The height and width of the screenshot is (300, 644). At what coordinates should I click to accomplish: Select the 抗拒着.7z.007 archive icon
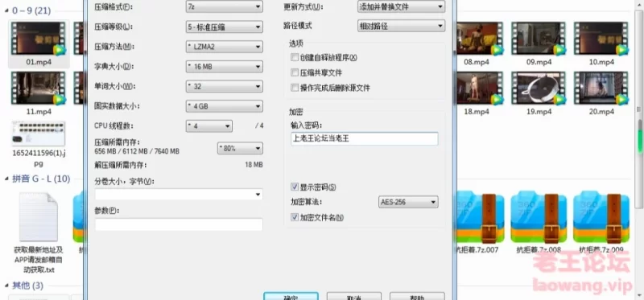[480, 216]
